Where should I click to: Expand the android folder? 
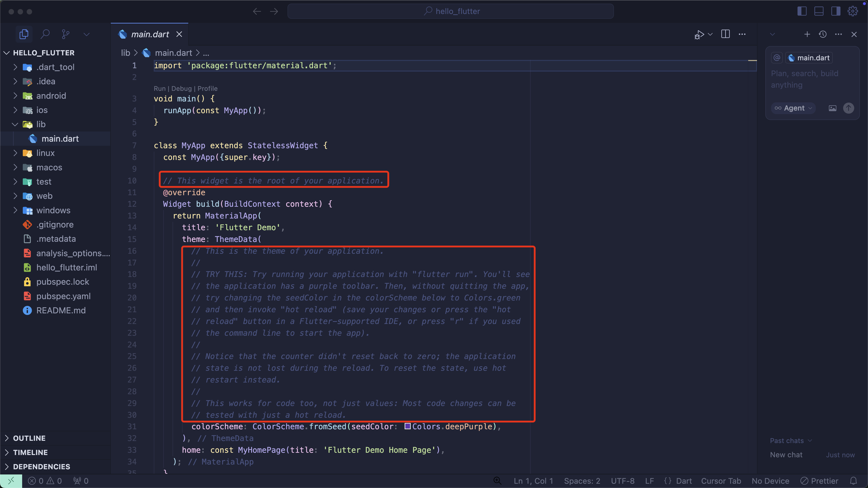click(x=51, y=96)
